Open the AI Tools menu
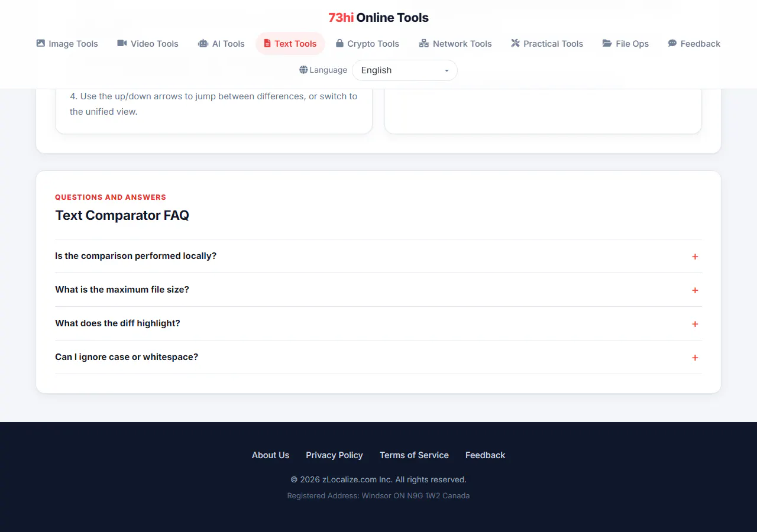757x532 pixels. coord(221,44)
